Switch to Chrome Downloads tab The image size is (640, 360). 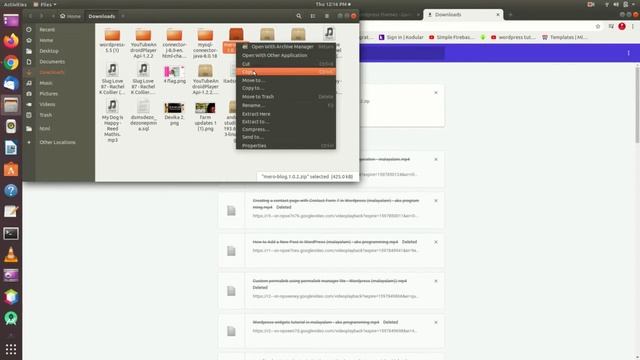(463, 15)
